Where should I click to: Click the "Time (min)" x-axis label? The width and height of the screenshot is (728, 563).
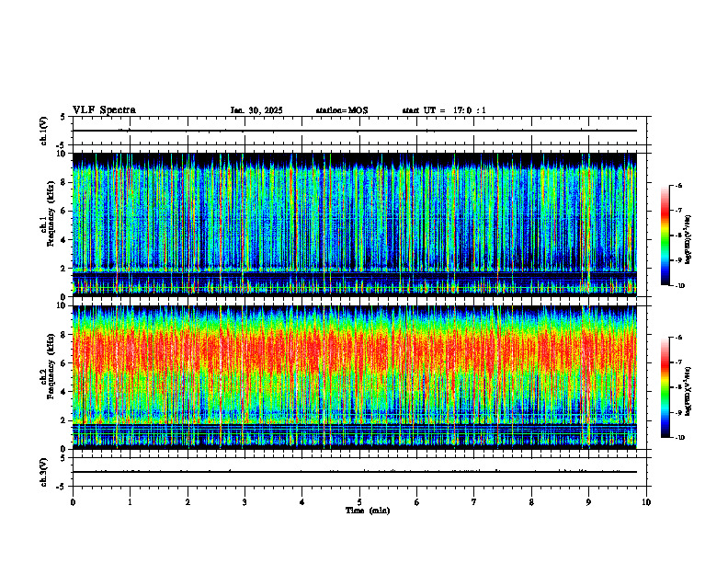(368, 511)
